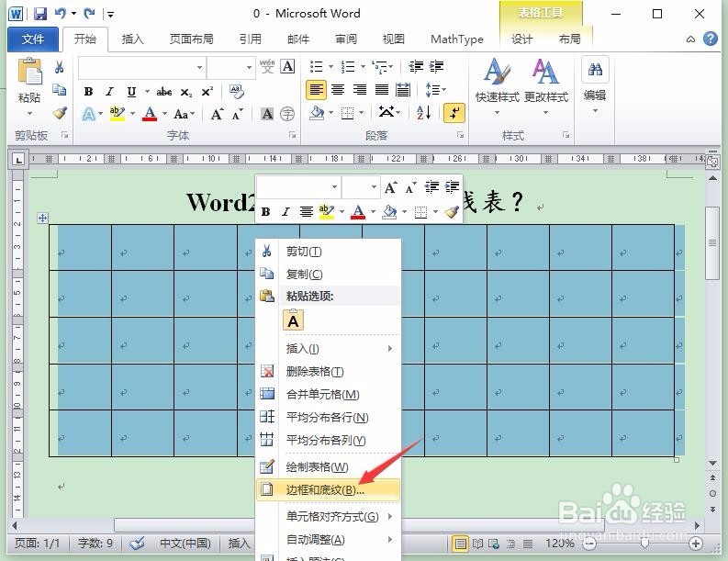Click the Clear Formatting icon
728x561 pixels.
click(237, 92)
